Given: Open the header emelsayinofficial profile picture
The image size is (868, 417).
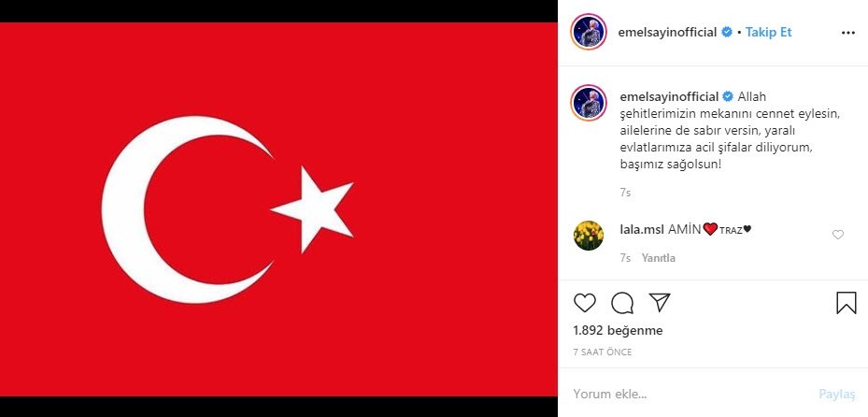Looking at the screenshot, I should click(589, 32).
